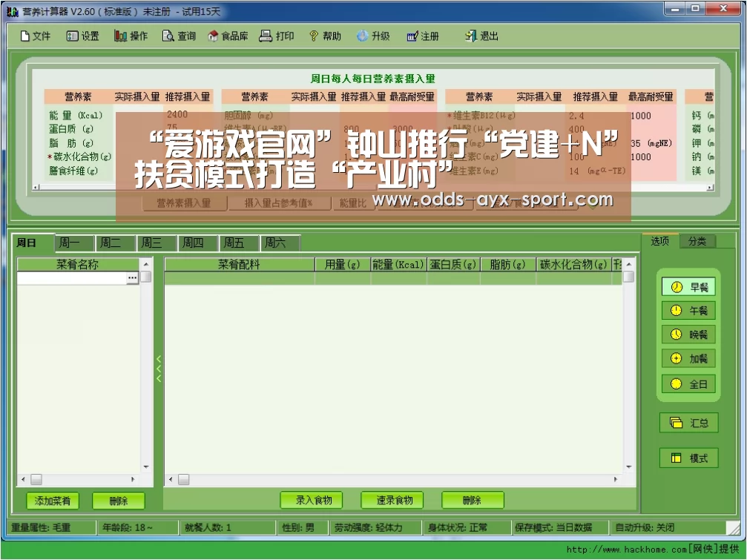This screenshot has height=560, width=747.
Task: Switch to the 分类 side tab
Action: (697, 241)
